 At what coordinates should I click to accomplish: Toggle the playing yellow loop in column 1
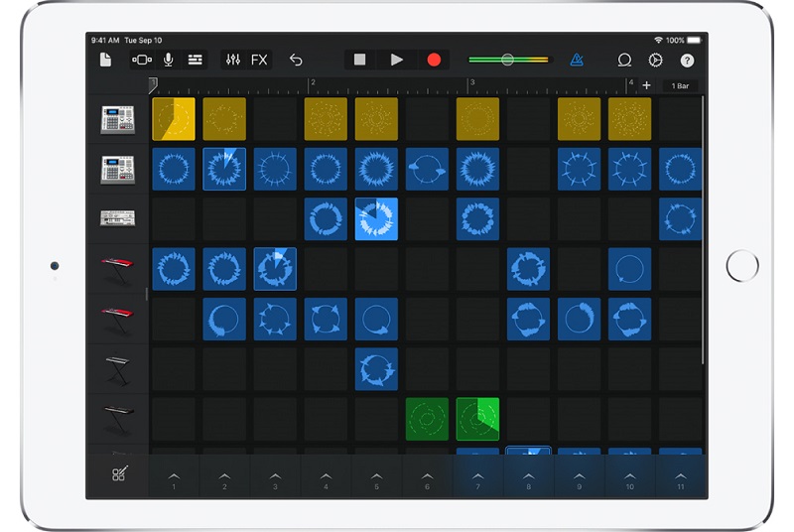click(x=174, y=119)
